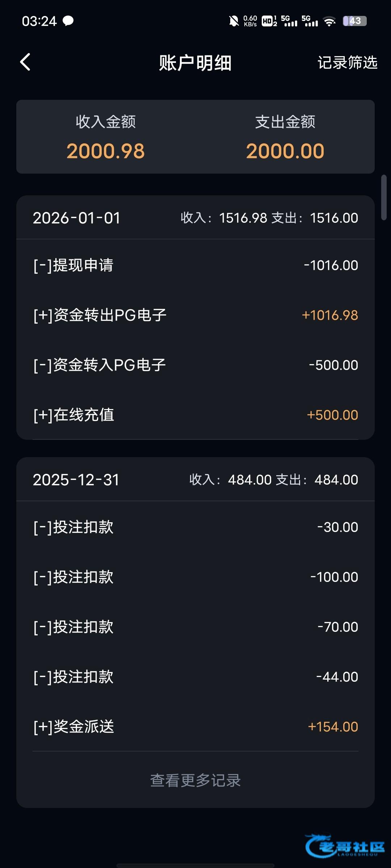Tap the Wi-Fi status icon
The image size is (391, 868).
point(329,21)
